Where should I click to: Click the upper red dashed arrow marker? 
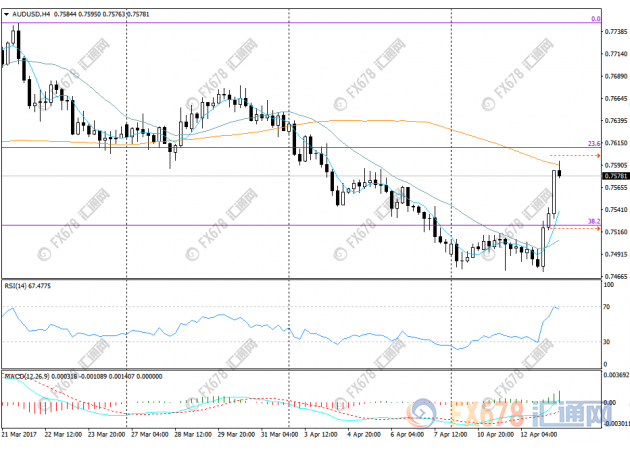click(597, 155)
